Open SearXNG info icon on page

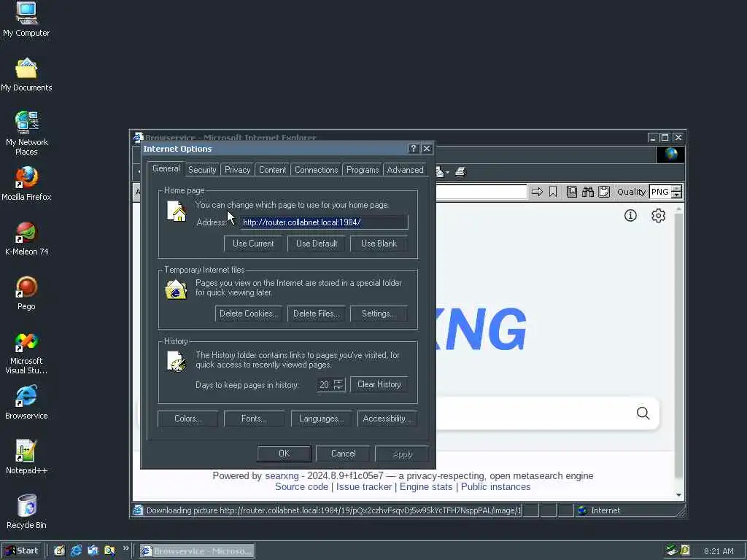[630, 216]
